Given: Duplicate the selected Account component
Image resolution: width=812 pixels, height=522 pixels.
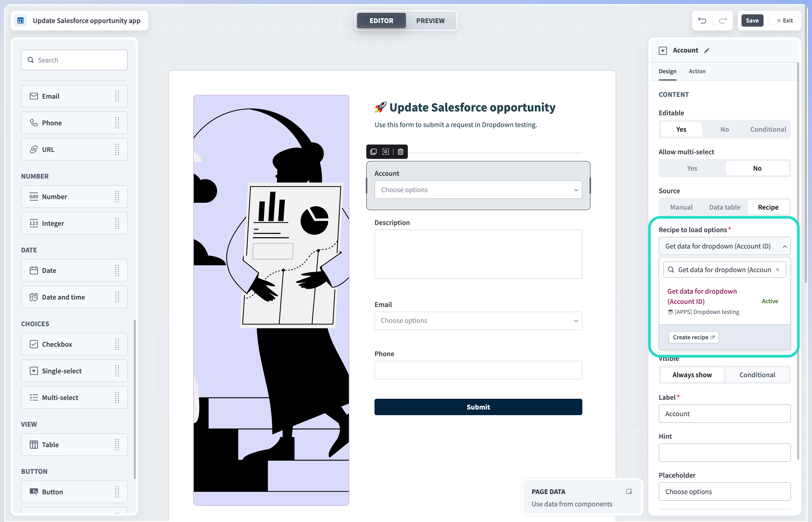Looking at the screenshot, I should (x=373, y=151).
